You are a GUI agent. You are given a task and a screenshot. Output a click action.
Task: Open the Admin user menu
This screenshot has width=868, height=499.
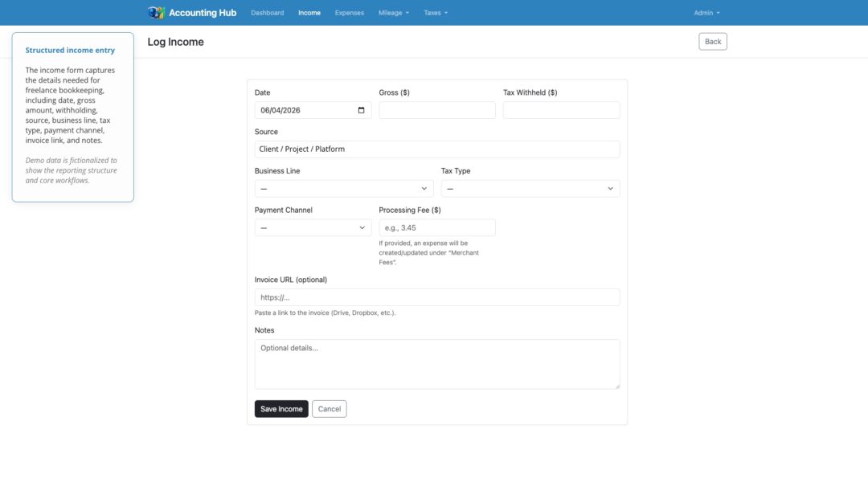(x=707, y=13)
